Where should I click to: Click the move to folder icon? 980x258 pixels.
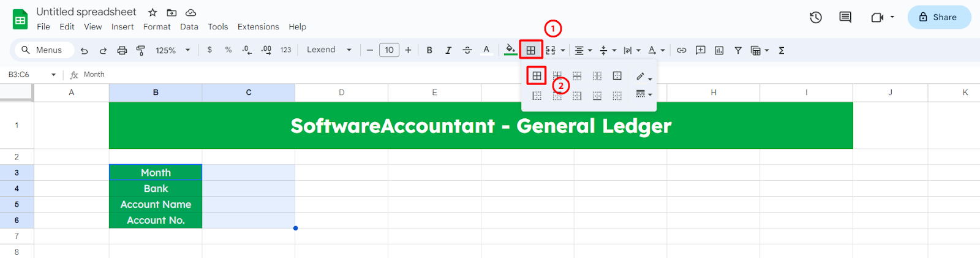tap(171, 12)
